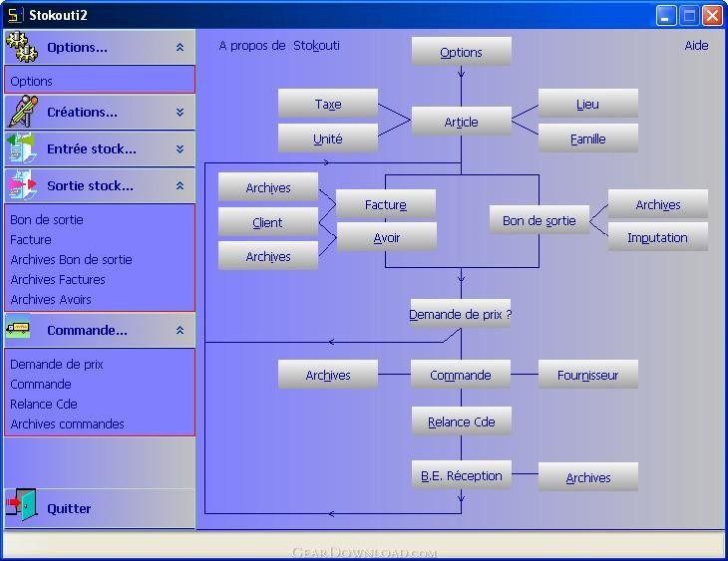Click the B.E. Réception button
Screen dimensions: 728x561
[461, 475]
